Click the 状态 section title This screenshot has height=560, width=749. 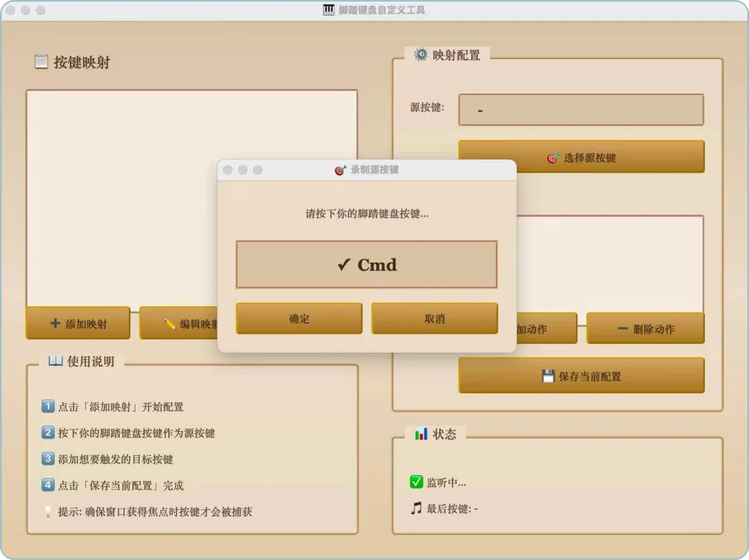tap(444, 434)
